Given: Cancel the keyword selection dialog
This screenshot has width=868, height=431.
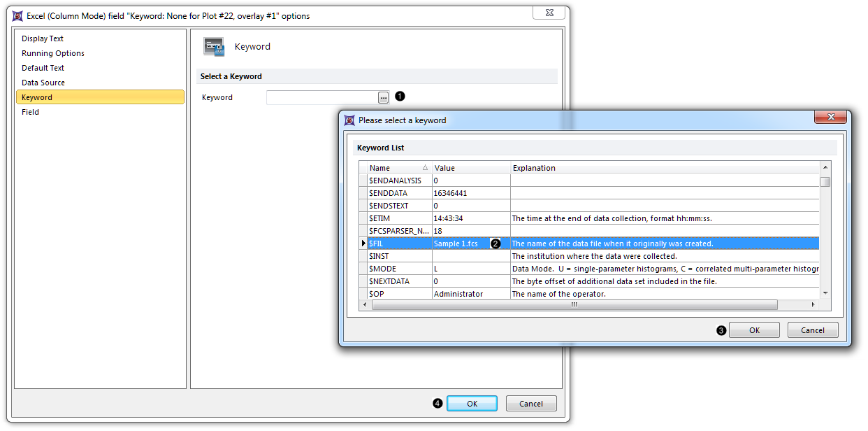Looking at the screenshot, I should tap(812, 330).
